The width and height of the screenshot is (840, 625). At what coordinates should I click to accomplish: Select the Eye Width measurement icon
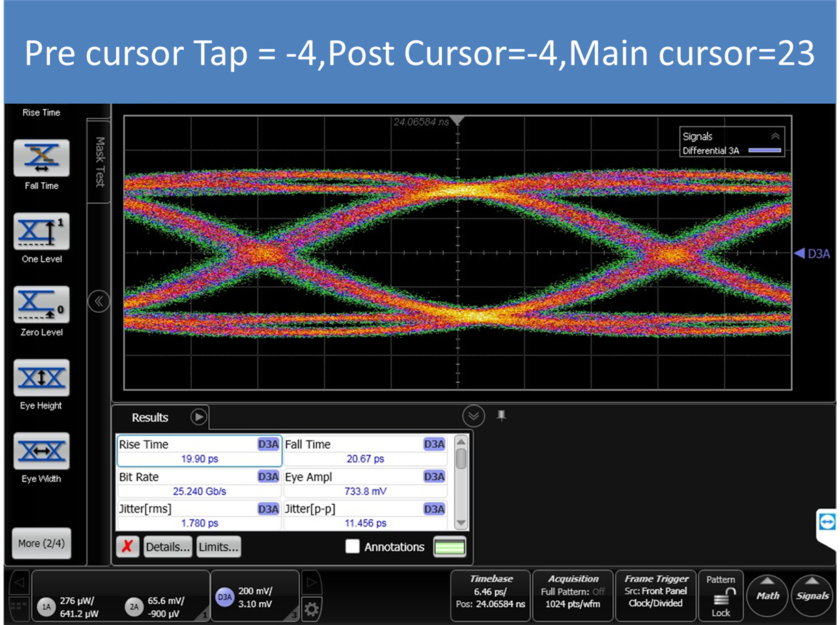point(42,451)
